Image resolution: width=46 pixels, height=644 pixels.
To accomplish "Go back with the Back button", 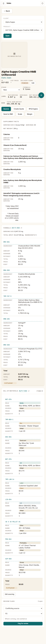I will click(x=7, y=11).
